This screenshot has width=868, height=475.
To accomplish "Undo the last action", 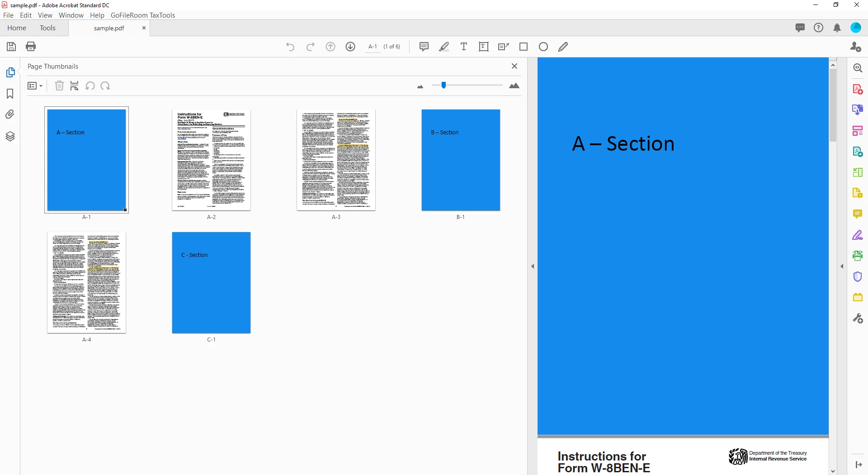I will pyautogui.click(x=290, y=47).
